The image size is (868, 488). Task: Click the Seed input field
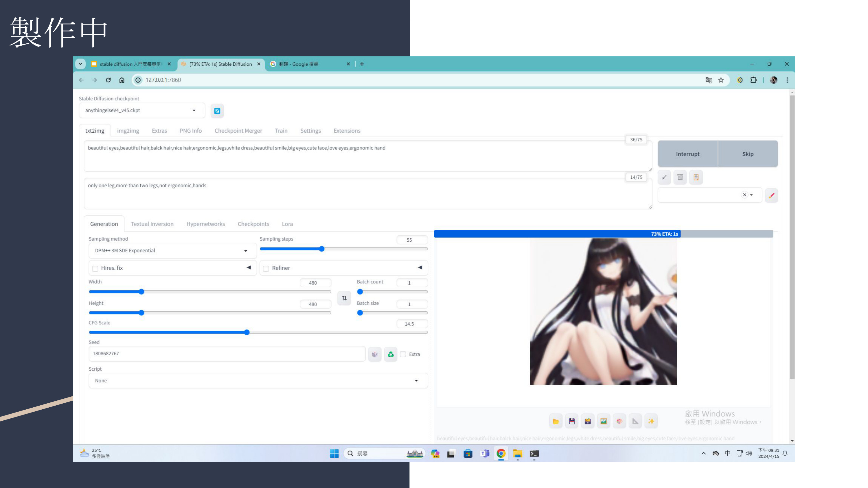point(227,354)
